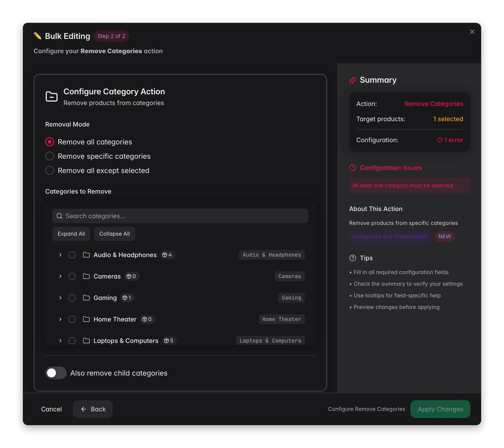Click the folder-minus Configure Category Action icon
Viewport: 504px width, 448px height.
51,97
